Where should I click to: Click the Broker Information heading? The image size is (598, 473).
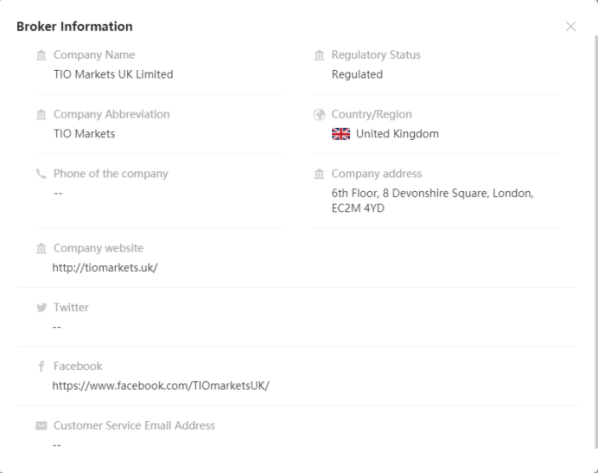click(x=75, y=26)
